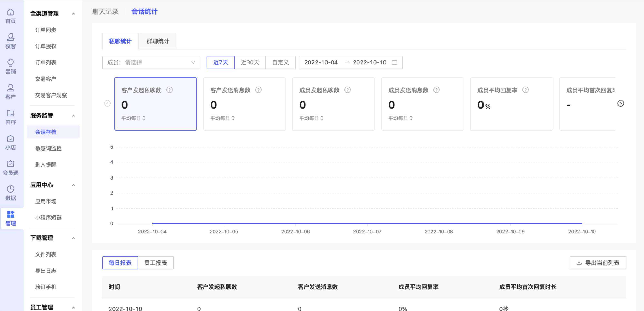This screenshot has height=311, width=644.
Task: Collapse the 员工管理 menu section
Action: pos(74,307)
